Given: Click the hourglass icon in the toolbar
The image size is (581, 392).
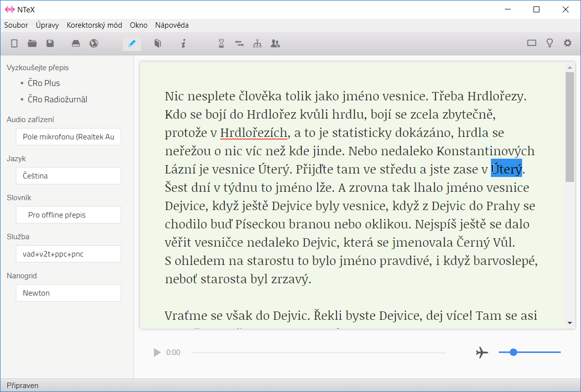Looking at the screenshot, I should point(221,44).
